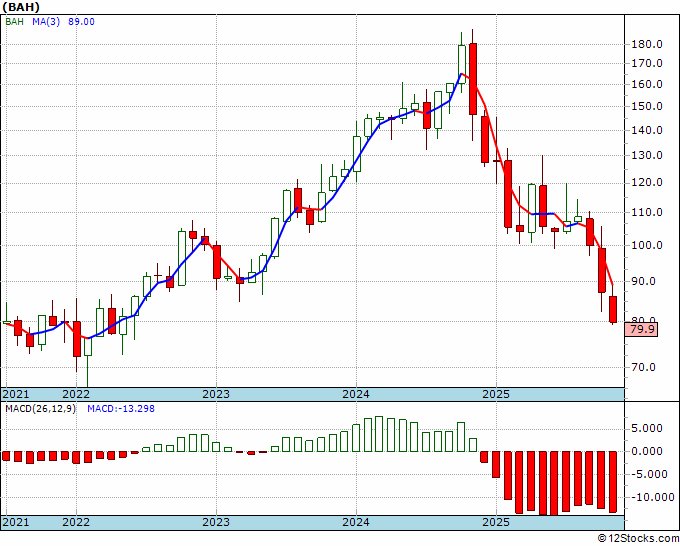Screen dimensions: 680x546
Task: Click the MA value 89.00
Action: point(81,22)
